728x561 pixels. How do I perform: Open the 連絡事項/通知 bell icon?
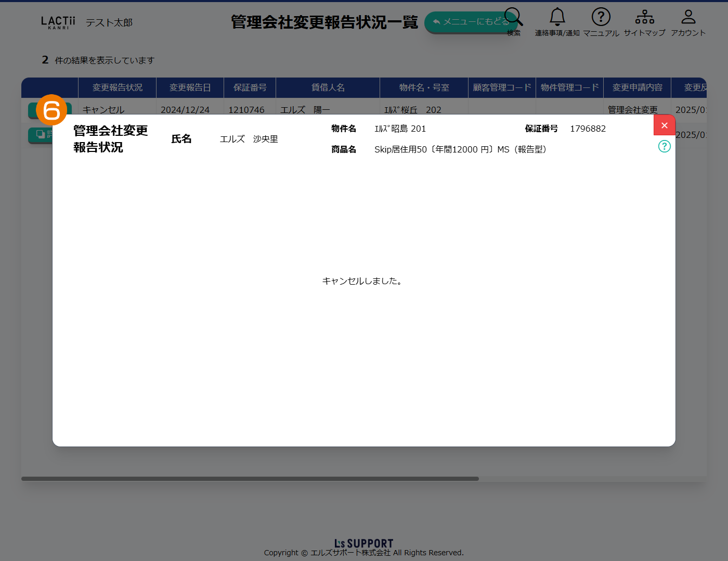(557, 18)
